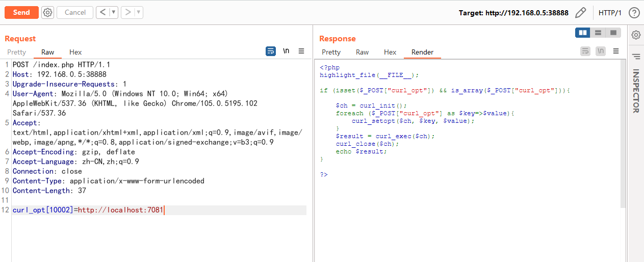This screenshot has width=644, height=262.
Task: Click the curl_exec($ch) line in response
Action: click(x=385, y=136)
